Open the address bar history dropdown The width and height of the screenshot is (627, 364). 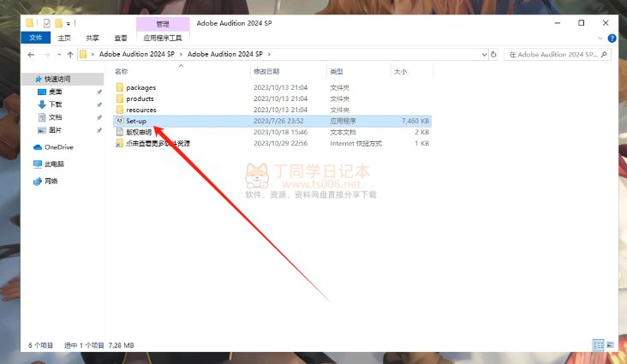coord(484,55)
